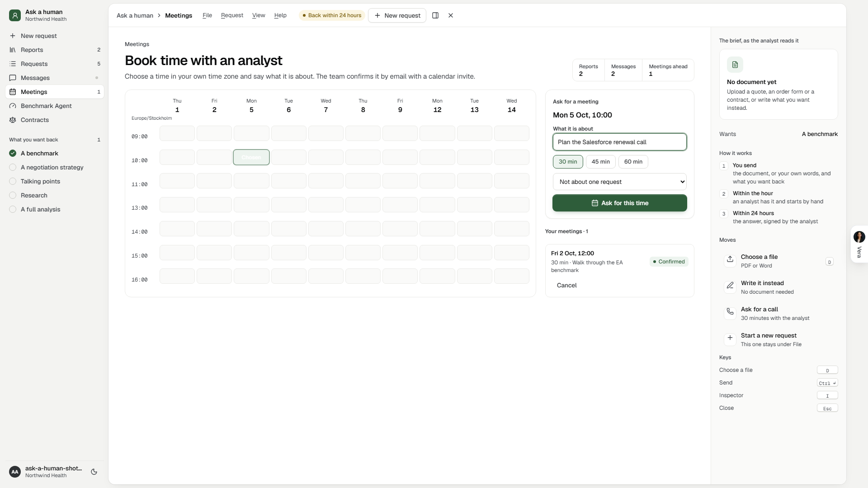
Task: Click the split panel layout icon
Action: click(x=435, y=15)
